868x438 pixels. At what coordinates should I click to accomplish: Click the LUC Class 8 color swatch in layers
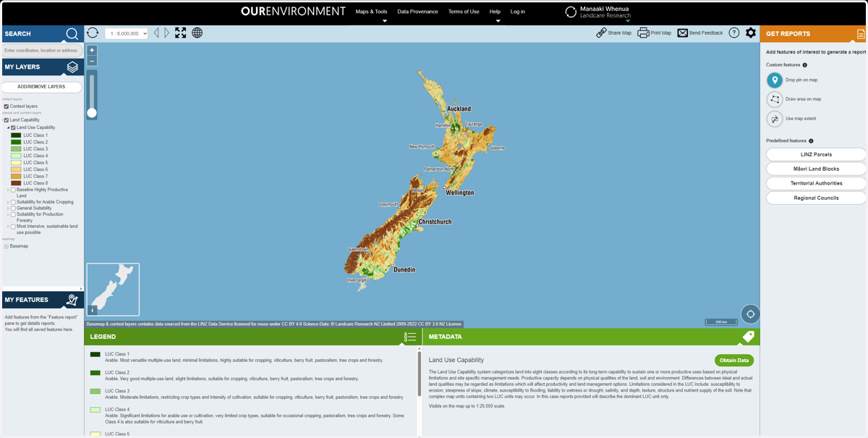point(16,183)
